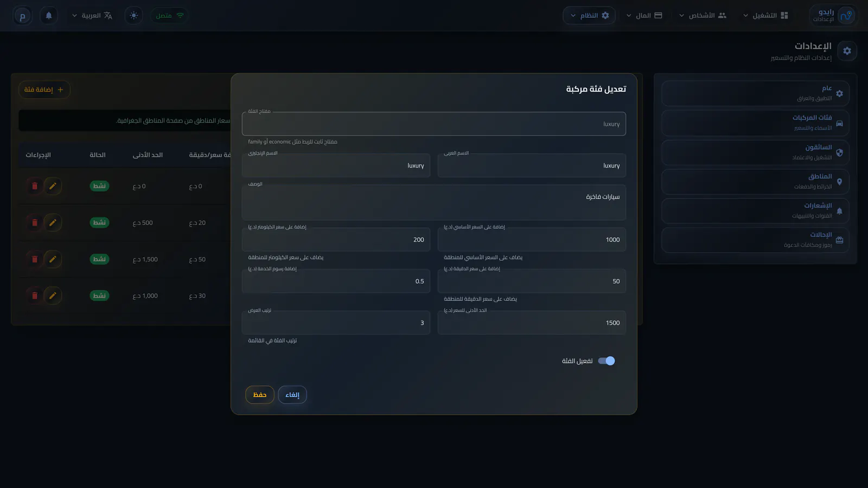
Task: Focus the الوصف description field
Action: pyautogui.click(x=434, y=202)
